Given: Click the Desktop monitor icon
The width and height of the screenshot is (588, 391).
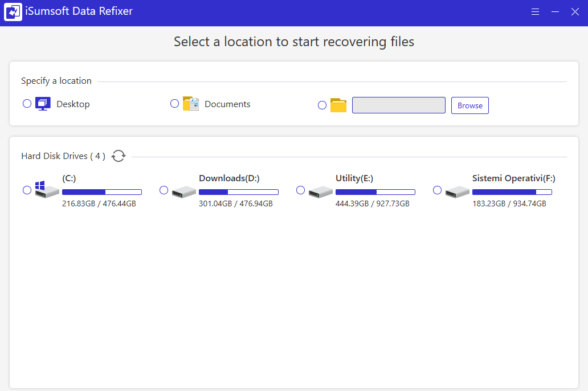Looking at the screenshot, I should click(43, 104).
